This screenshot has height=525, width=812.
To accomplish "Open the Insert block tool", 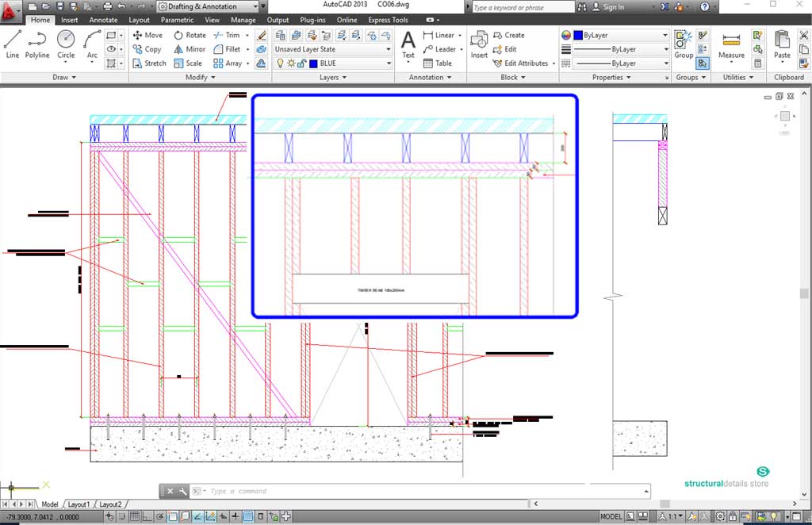I will pyautogui.click(x=479, y=44).
